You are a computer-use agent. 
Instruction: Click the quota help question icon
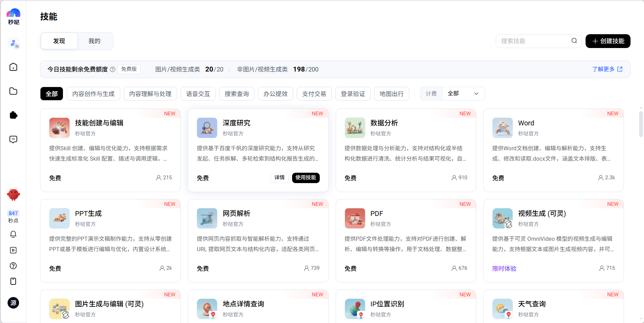[113, 69]
